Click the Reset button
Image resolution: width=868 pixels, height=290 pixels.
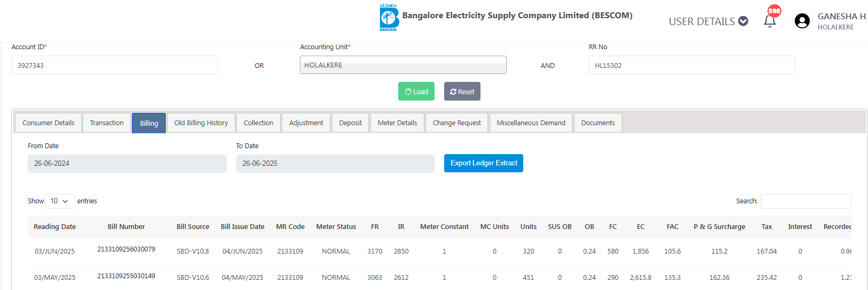(x=462, y=91)
